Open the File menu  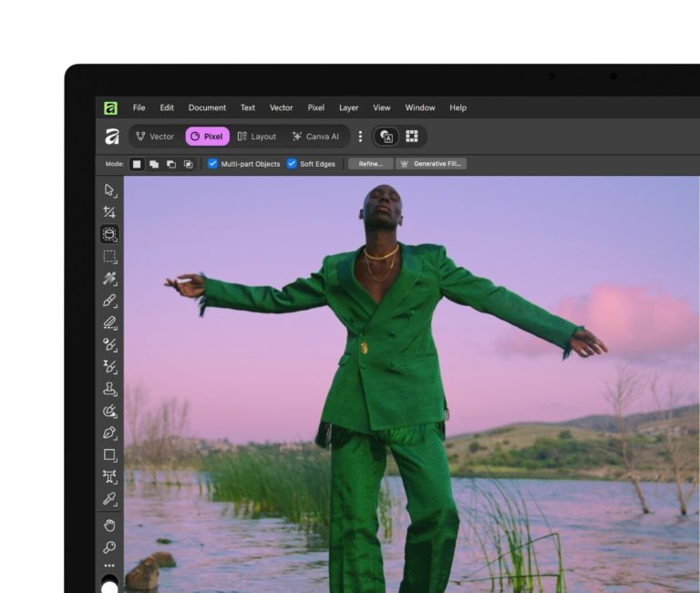point(139,108)
